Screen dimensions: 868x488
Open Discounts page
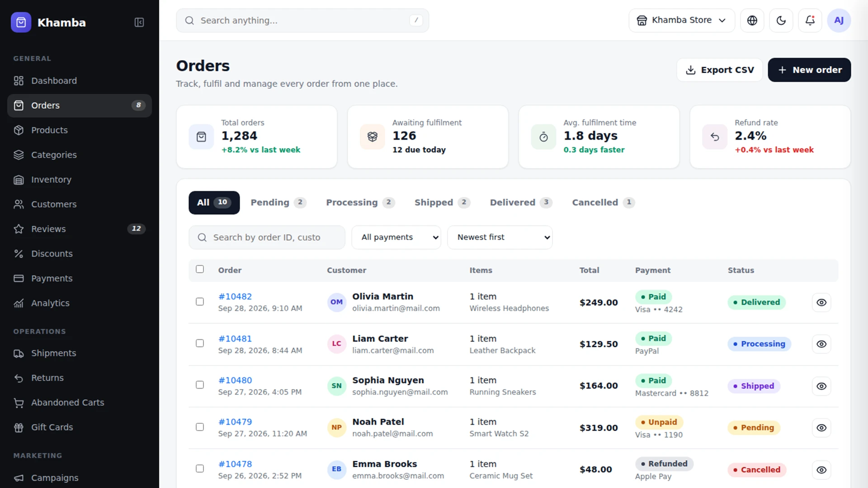coord(80,253)
